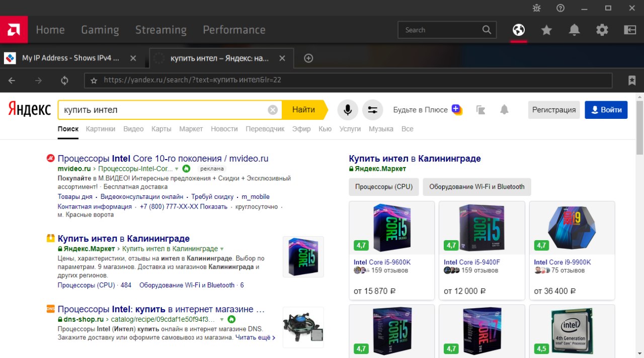Open Intel Core i9-9900K product link
Viewport: 644px width, 358px height.
point(562,262)
